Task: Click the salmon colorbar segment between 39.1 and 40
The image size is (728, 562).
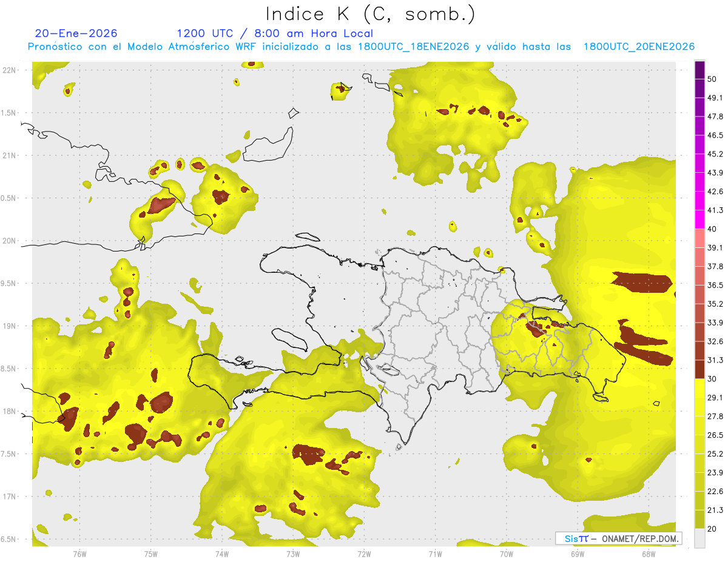Action: click(700, 238)
